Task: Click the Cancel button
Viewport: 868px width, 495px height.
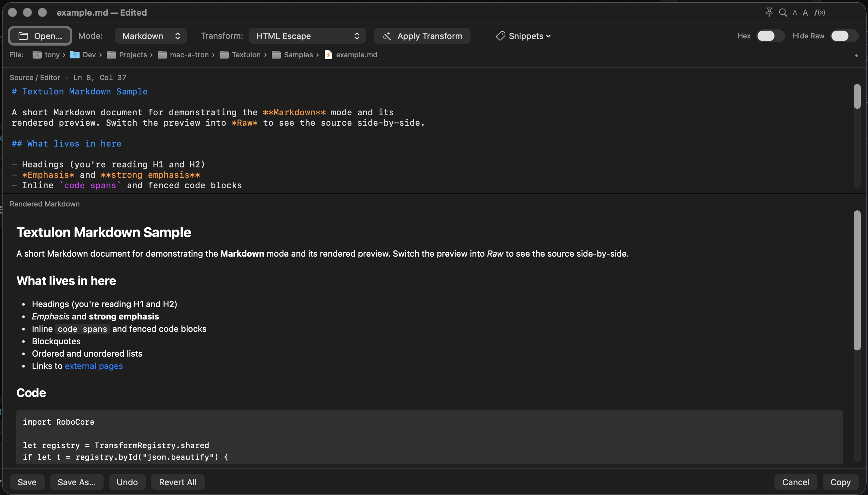Action: (x=796, y=482)
